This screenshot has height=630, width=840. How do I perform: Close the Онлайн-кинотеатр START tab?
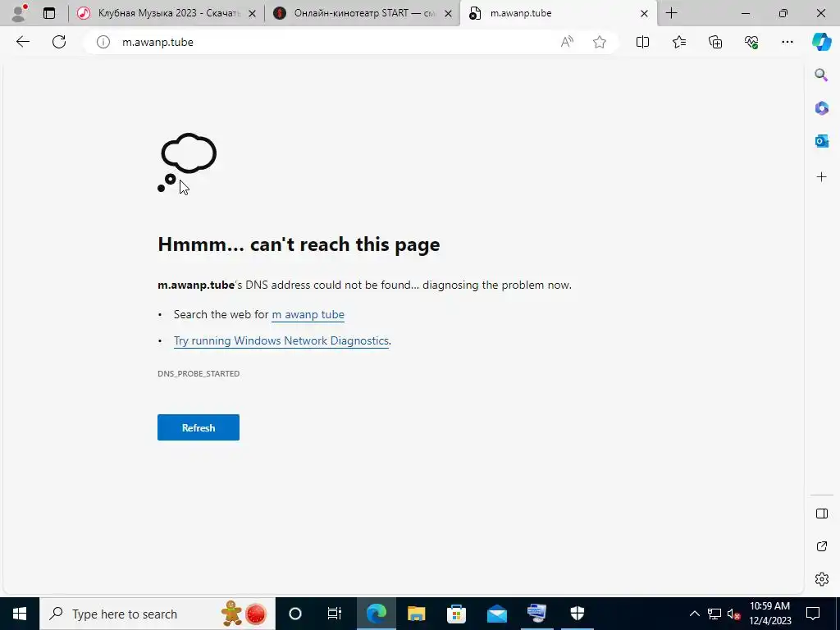coord(448,13)
